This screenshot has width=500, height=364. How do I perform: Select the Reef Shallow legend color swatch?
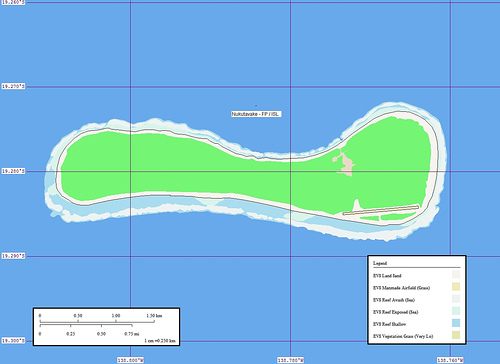pos(456,323)
